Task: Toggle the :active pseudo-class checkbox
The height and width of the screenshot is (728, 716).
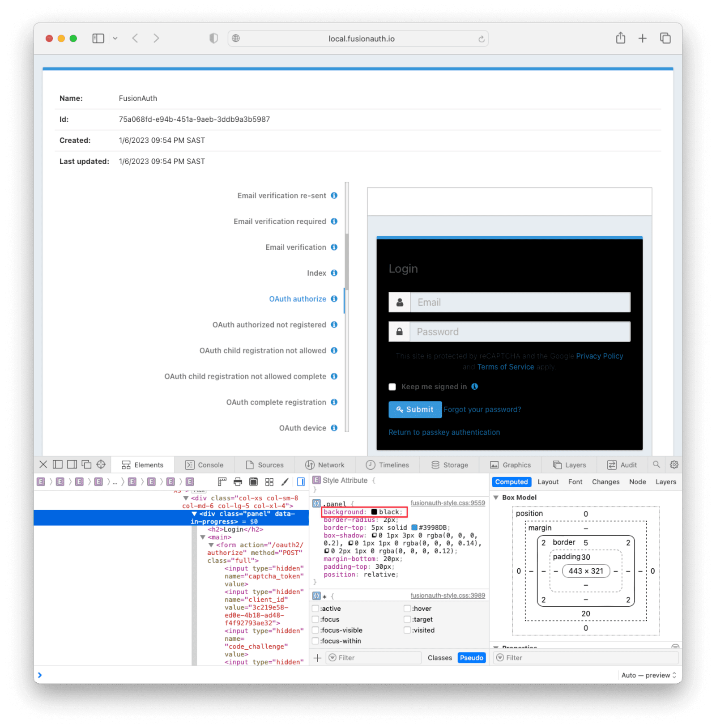Action: (315, 609)
